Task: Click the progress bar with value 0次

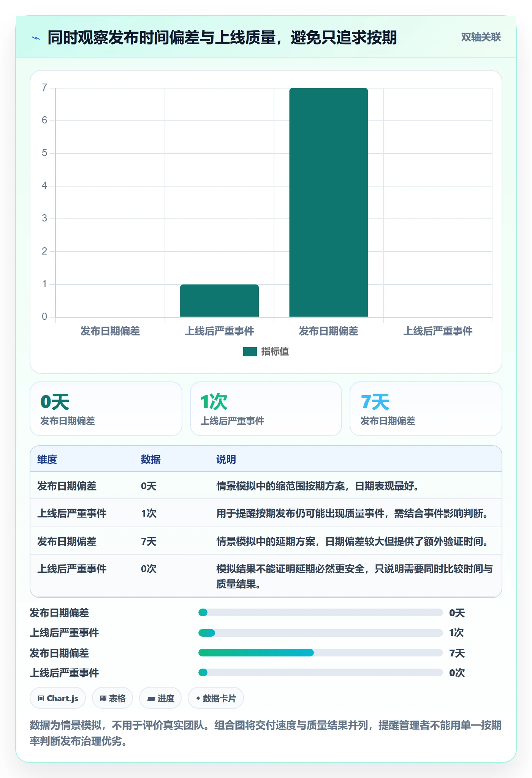Action: (321, 672)
